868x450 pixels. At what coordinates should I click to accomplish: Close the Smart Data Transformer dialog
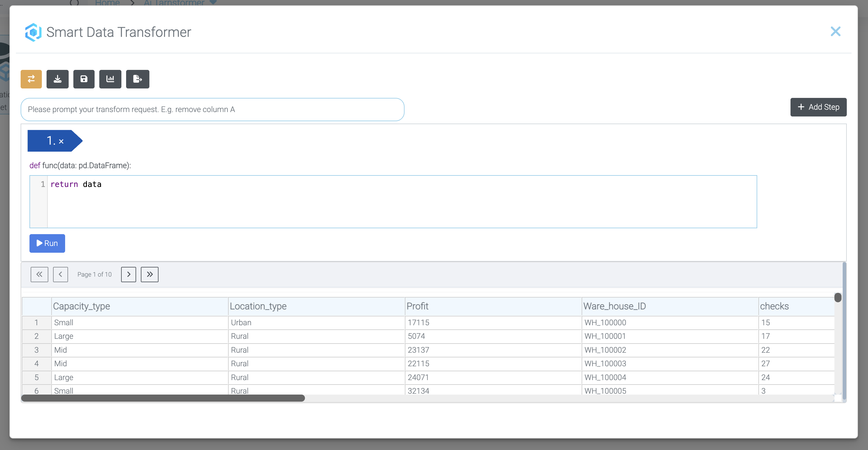[835, 31]
